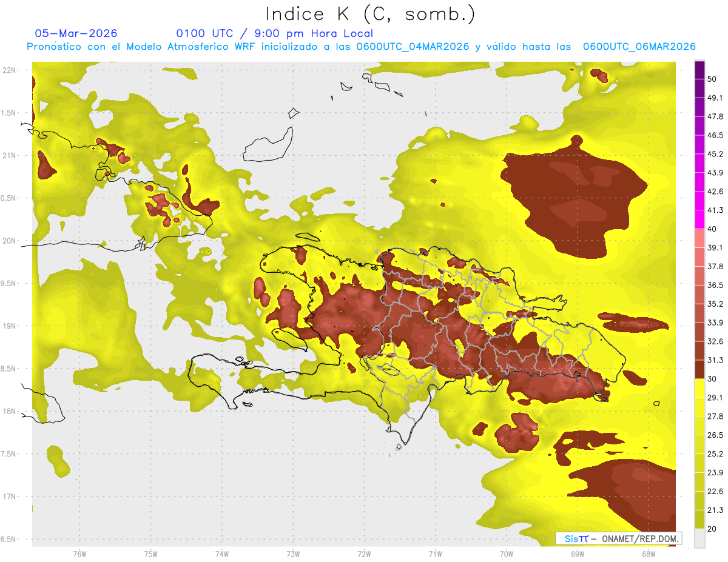The height and width of the screenshot is (562, 728).
Task: Click the colorbar value '26.5'
Action: point(715,435)
